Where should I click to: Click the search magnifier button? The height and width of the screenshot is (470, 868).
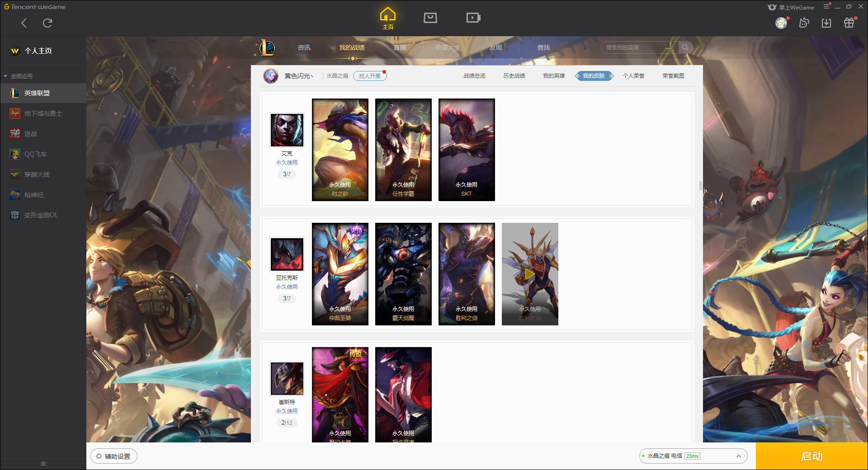coord(685,47)
